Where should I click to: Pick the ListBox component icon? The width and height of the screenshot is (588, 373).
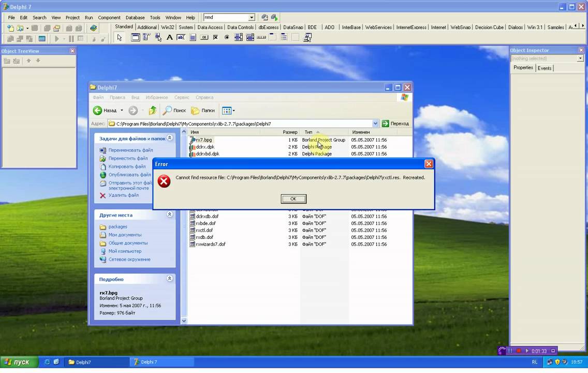239,37
